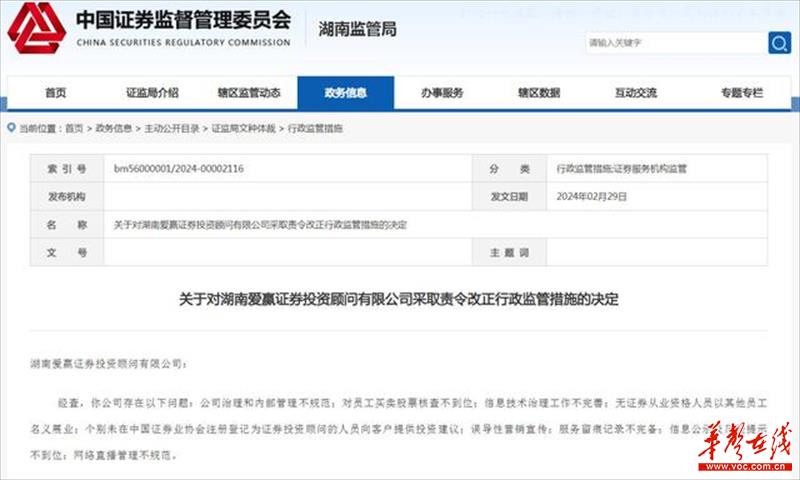Viewport: 800px width, 480px height.
Task: Select index number bm56000001/2024-00002116
Action: coord(179,168)
